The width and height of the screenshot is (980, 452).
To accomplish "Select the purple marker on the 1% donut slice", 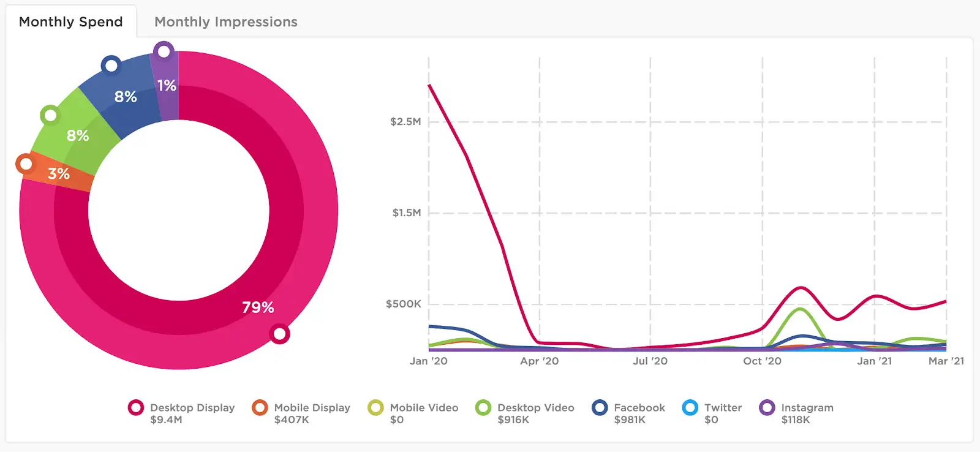I will 164,51.
